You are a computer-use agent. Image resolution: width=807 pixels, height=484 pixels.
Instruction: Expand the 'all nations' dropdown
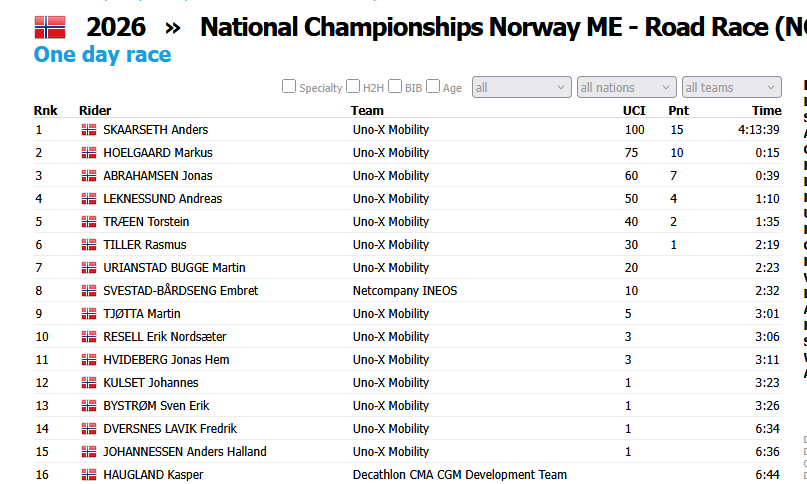tap(627, 87)
